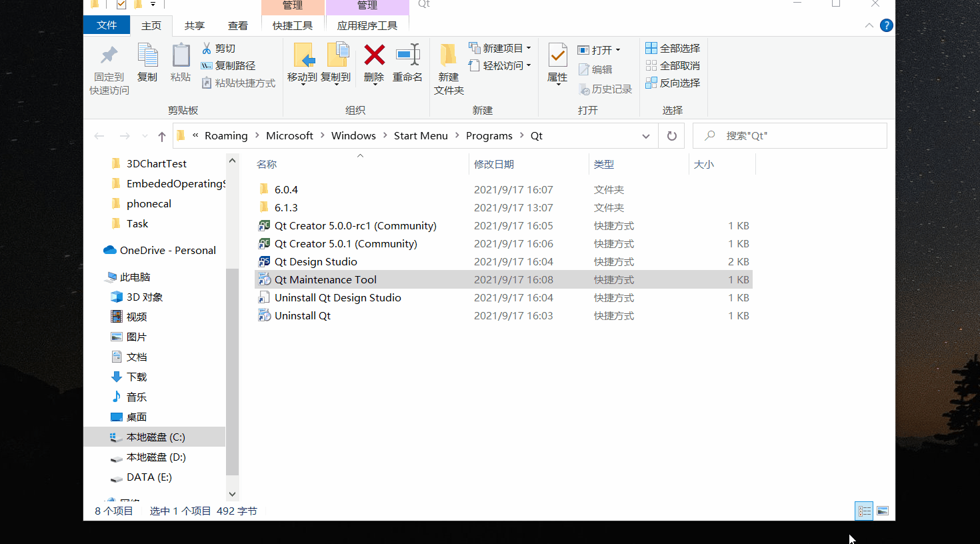Select the 3DChartTest folder in sidebar
This screenshot has width=980, height=544.
(x=149, y=163)
